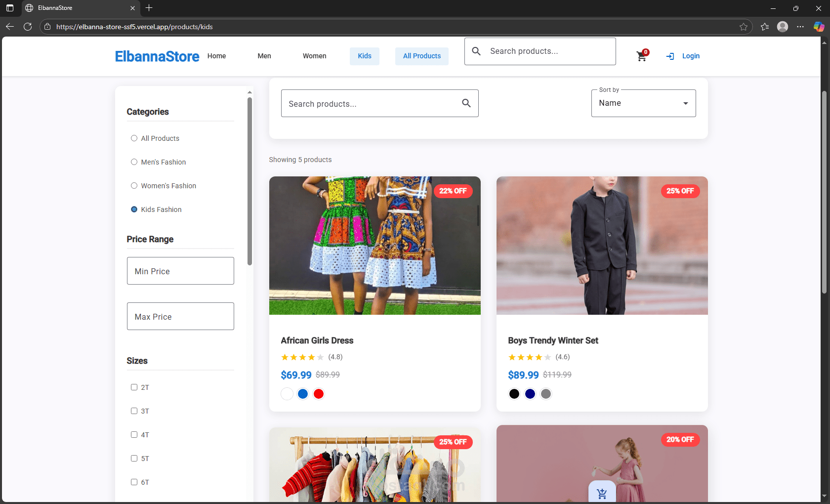This screenshot has height=504, width=830.
Task: Refresh the current page
Action: [28, 27]
